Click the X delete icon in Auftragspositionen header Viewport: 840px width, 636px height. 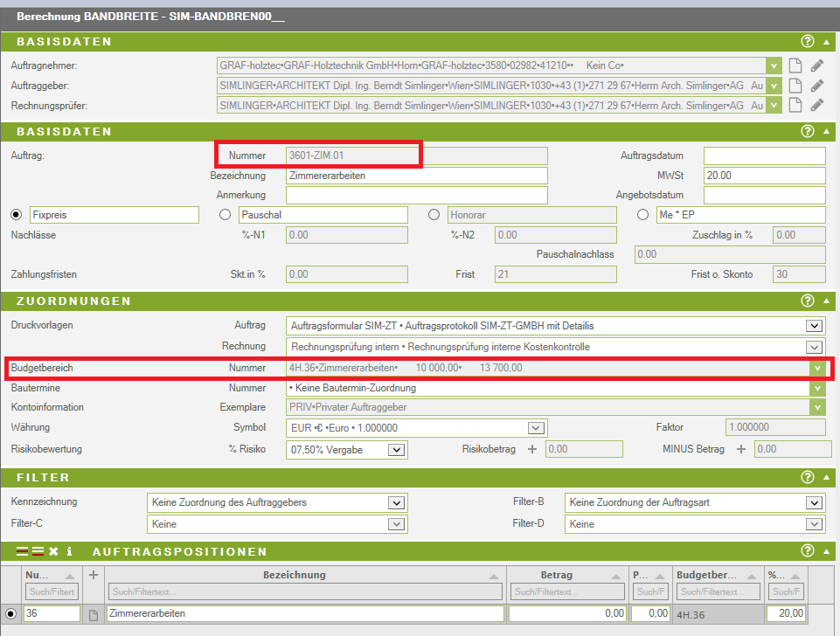pyautogui.click(x=53, y=552)
